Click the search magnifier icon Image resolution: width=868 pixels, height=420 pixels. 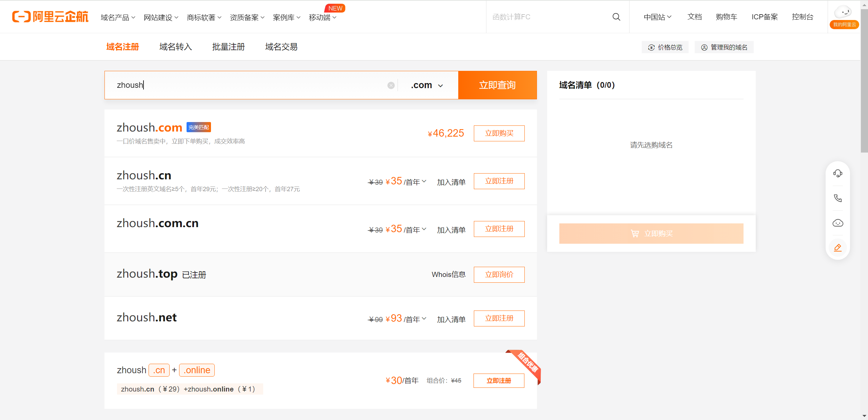pyautogui.click(x=616, y=17)
